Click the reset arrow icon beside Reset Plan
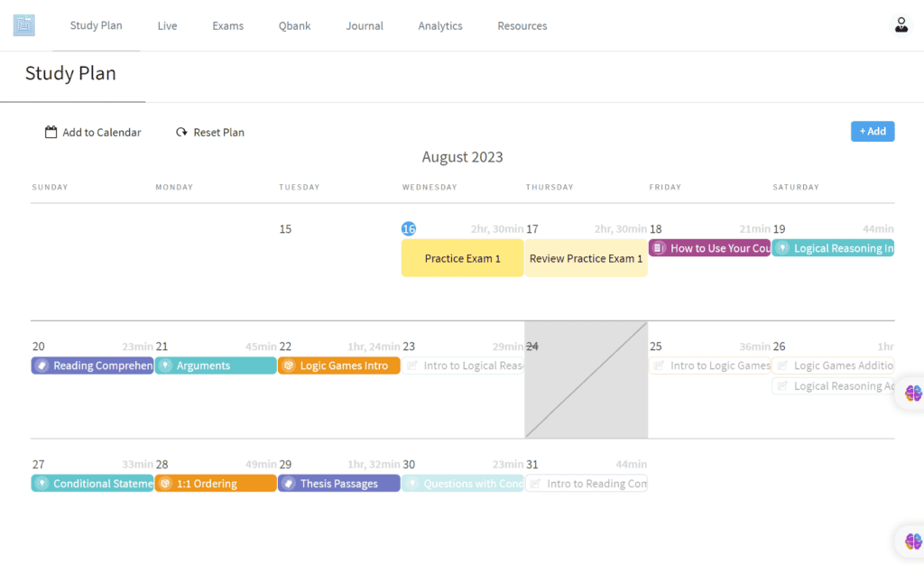Image resolution: width=924 pixels, height=565 pixels. 180,132
